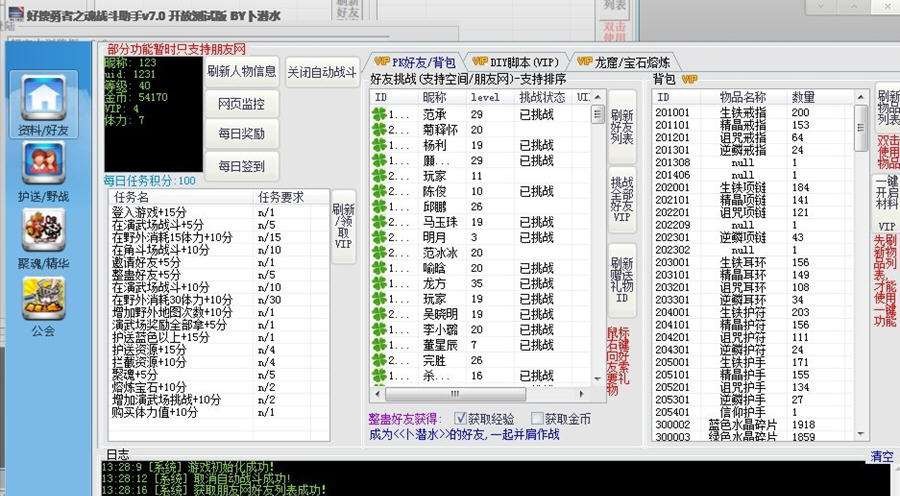Screen dimensions: 900x496
Task: Click clover icon beside friend 李小霸
Action: (x=379, y=330)
